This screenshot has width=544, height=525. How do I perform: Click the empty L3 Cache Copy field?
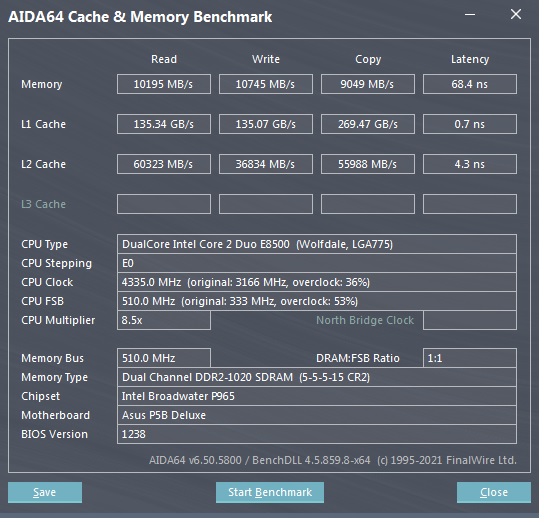(x=368, y=204)
